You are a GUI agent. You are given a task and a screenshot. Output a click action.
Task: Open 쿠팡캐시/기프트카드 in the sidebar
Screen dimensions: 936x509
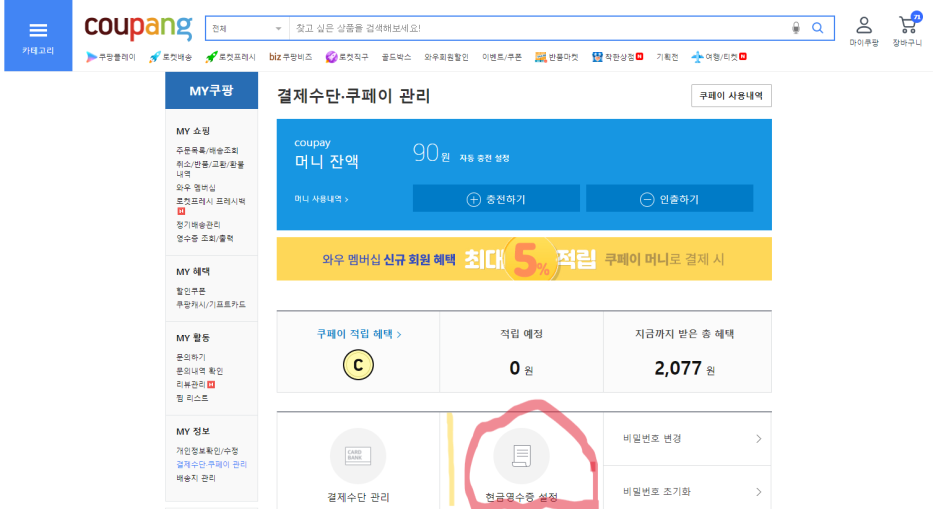pos(211,304)
